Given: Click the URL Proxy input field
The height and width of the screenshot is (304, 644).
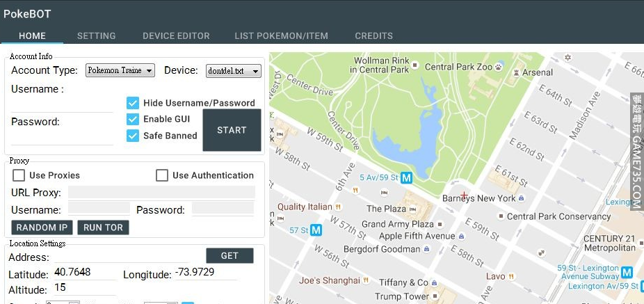Looking at the screenshot, I should [161, 192].
